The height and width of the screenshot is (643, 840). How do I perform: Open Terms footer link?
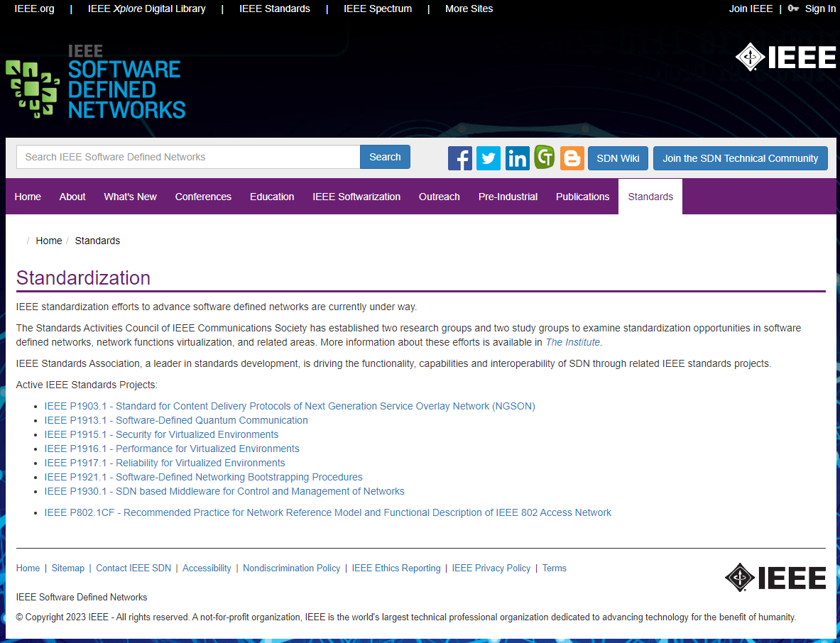[x=554, y=568]
